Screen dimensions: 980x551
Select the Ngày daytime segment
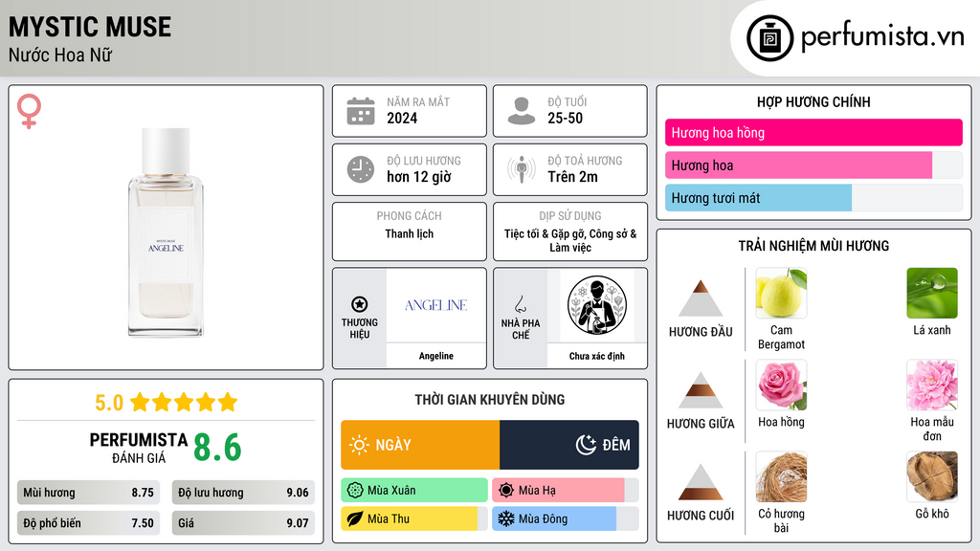[x=420, y=445]
